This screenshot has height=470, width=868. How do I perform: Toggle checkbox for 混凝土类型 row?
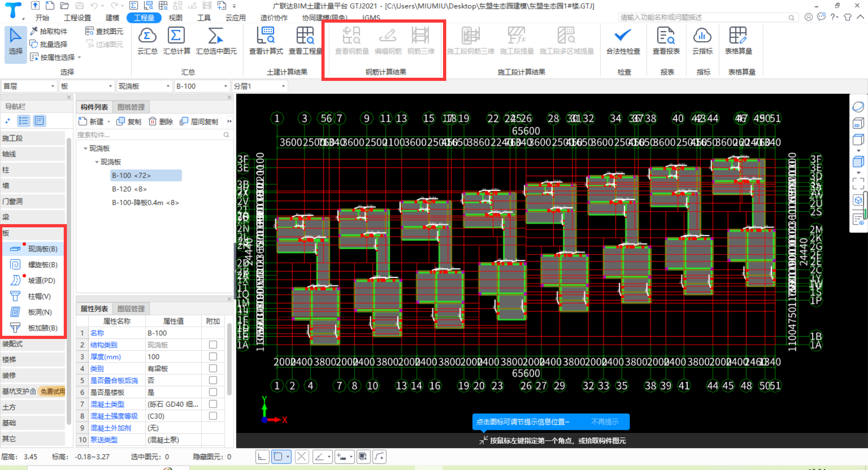coord(213,404)
